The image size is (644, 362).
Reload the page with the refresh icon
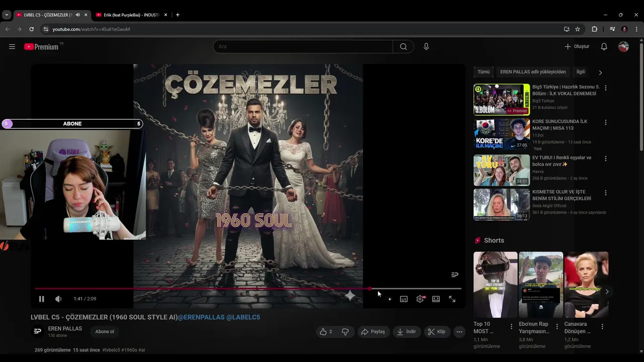point(31,29)
